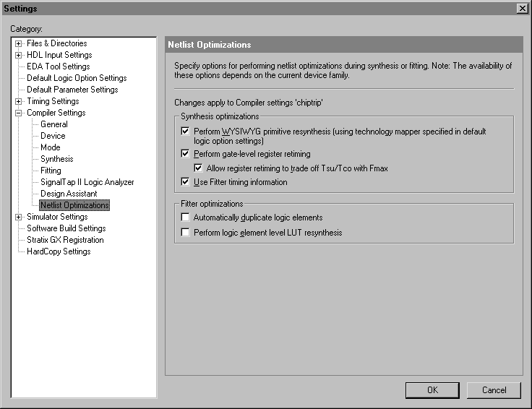Expand the Timing Settings node
532x409 pixels.
(19, 101)
